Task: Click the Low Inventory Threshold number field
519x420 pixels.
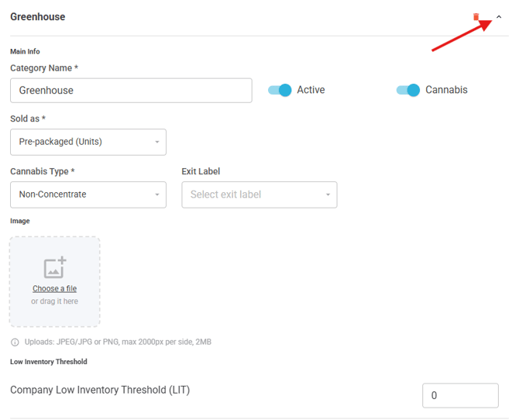Action: [459, 395]
